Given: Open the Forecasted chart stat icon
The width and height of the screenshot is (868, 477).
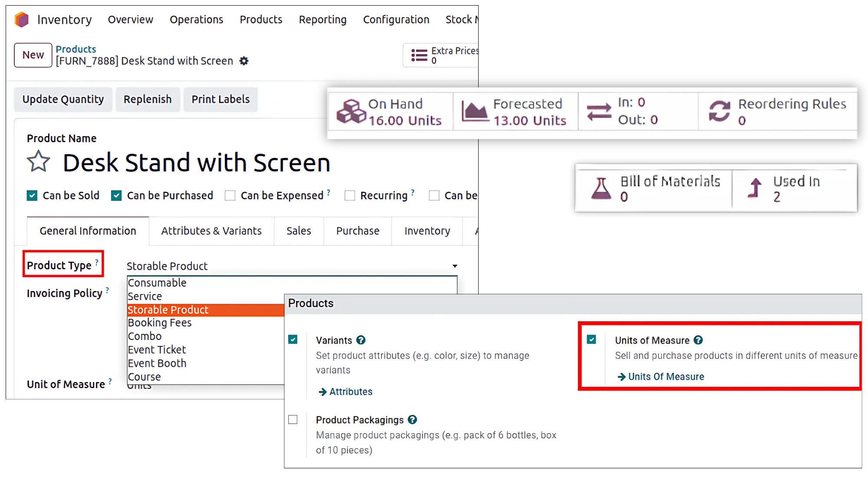Looking at the screenshot, I should [474, 112].
